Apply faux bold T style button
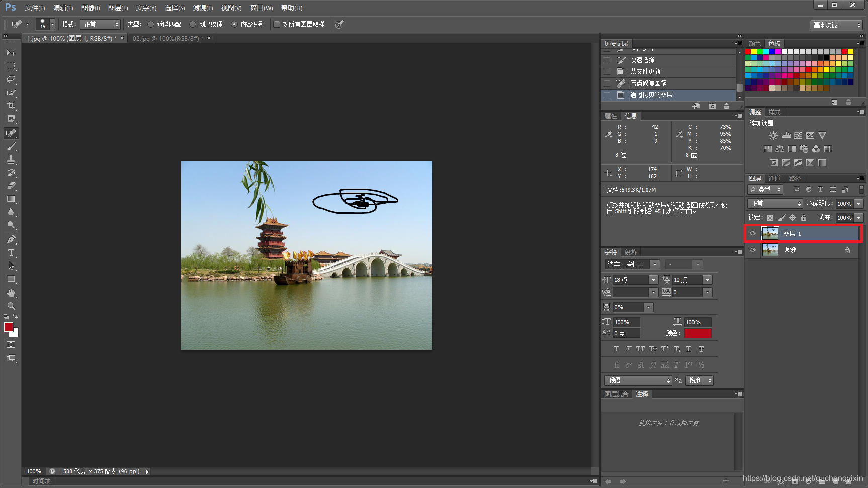The image size is (868, 488). tap(616, 349)
